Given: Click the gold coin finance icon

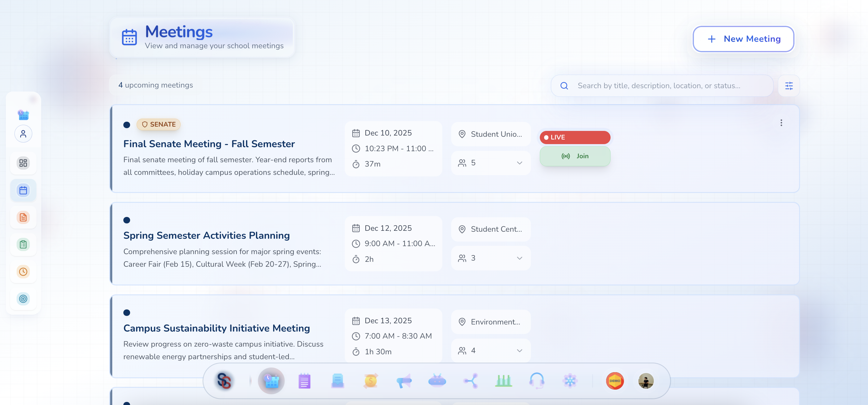Looking at the screenshot, I should pyautogui.click(x=370, y=381).
